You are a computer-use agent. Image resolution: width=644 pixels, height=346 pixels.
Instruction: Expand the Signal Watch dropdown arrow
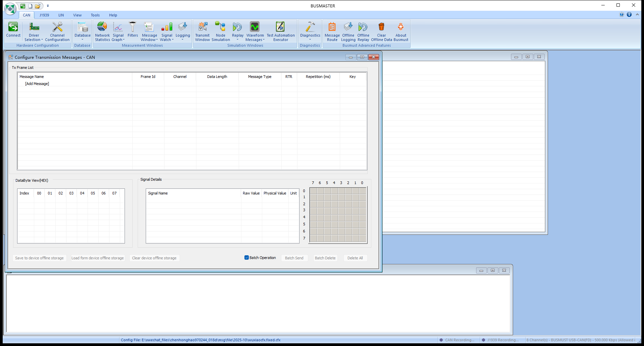coord(173,40)
